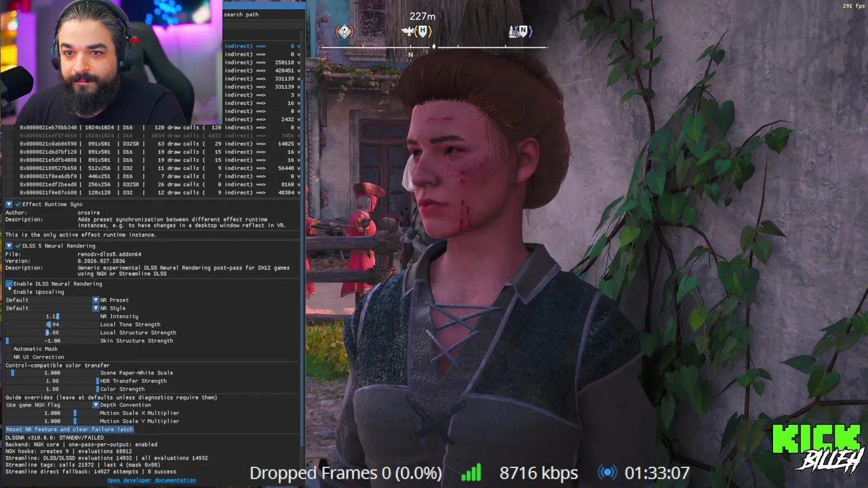Click Reset NR feature and clear failure latch
The image size is (868, 488).
point(69,429)
